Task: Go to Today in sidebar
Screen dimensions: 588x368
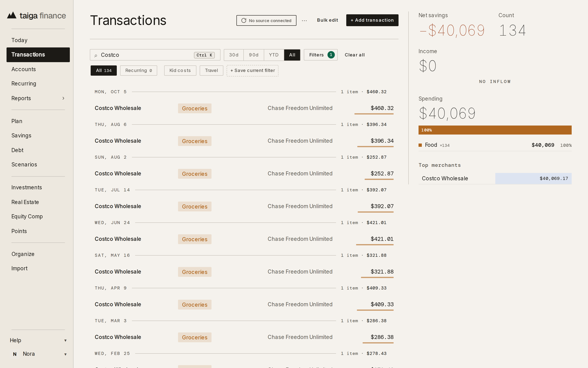Action: coord(38,40)
